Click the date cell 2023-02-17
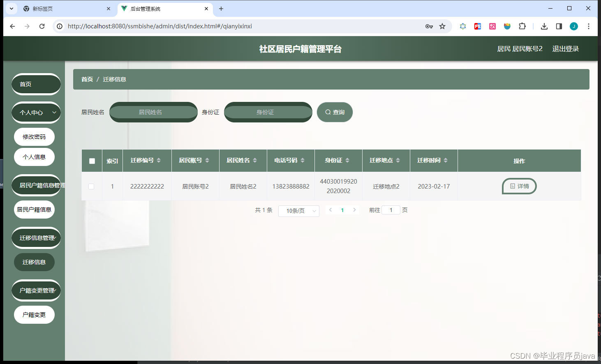601x364 pixels. (x=434, y=187)
